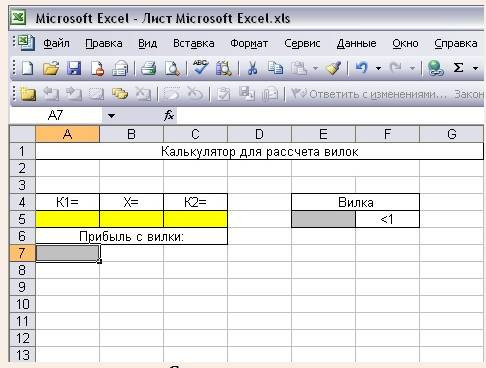Viewport: 486px width, 368px height.
Task: Click the Select All corner button
Action: 22,134
